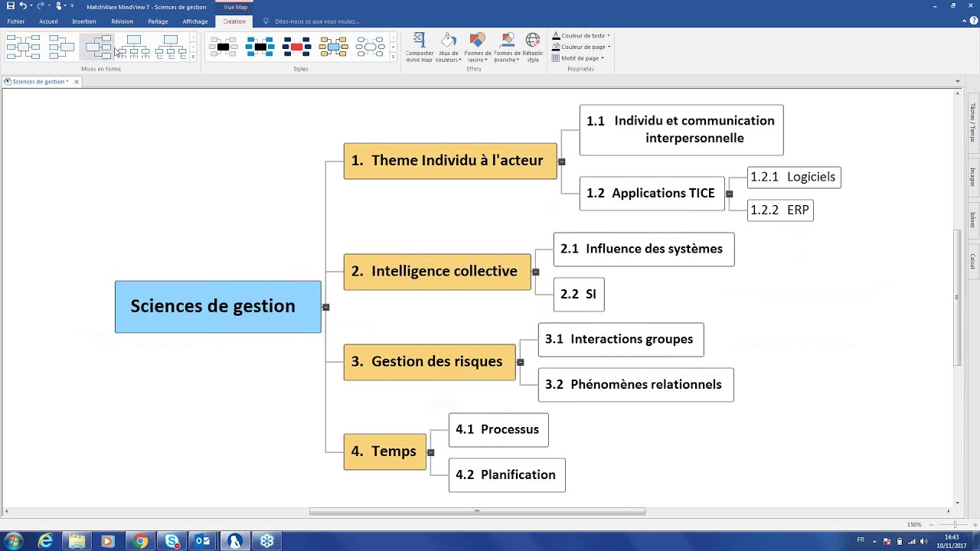Viewport: 980px width, 551px height.
Task: Apply the first mind map layout
Action: pyautogui.click(x=23, y=47)
